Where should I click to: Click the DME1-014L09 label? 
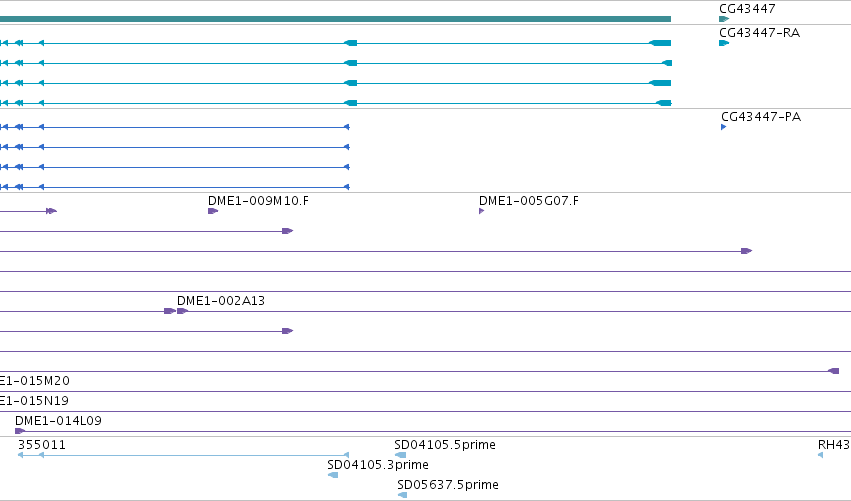(58, 421)
